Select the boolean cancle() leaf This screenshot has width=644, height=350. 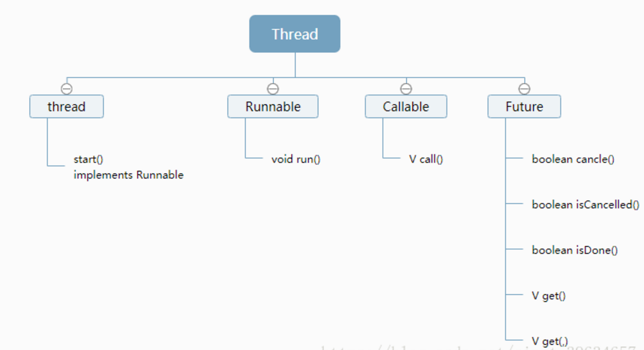pyautogui.click(x=573, y=159)
